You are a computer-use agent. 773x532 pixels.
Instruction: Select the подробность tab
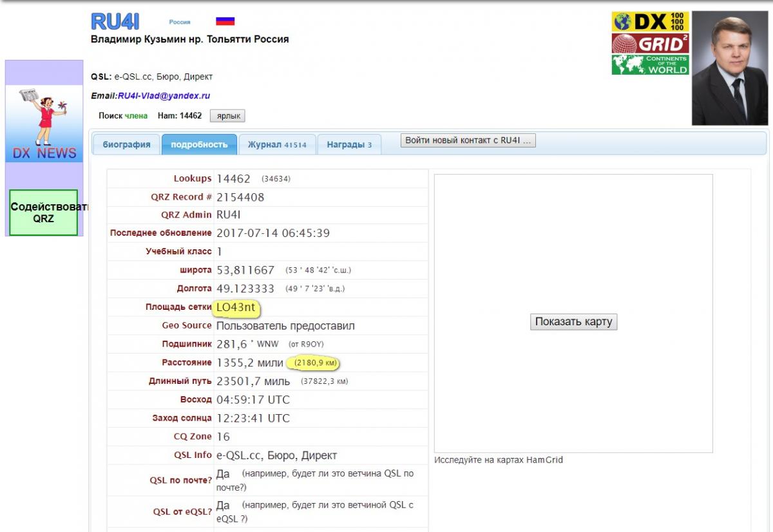pyautogui.click(x=199, y=144)
